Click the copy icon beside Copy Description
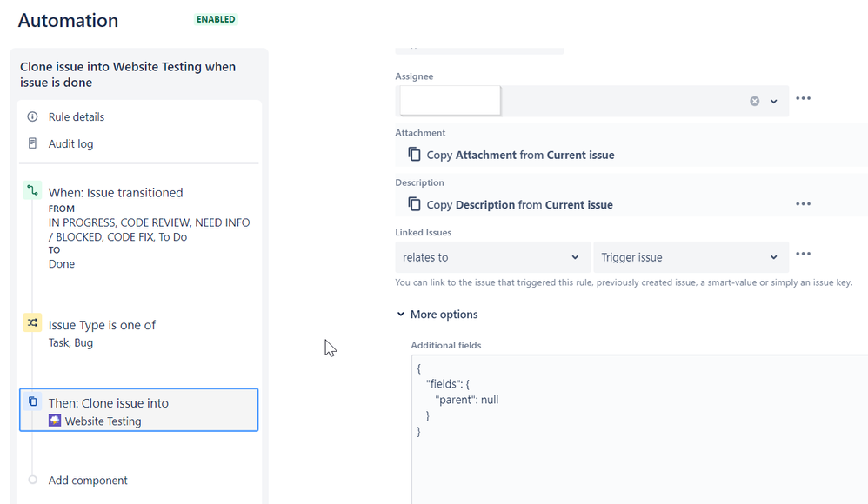Viewport: 868px width, 504px height. pyautogui.click(x=414, y=203)
